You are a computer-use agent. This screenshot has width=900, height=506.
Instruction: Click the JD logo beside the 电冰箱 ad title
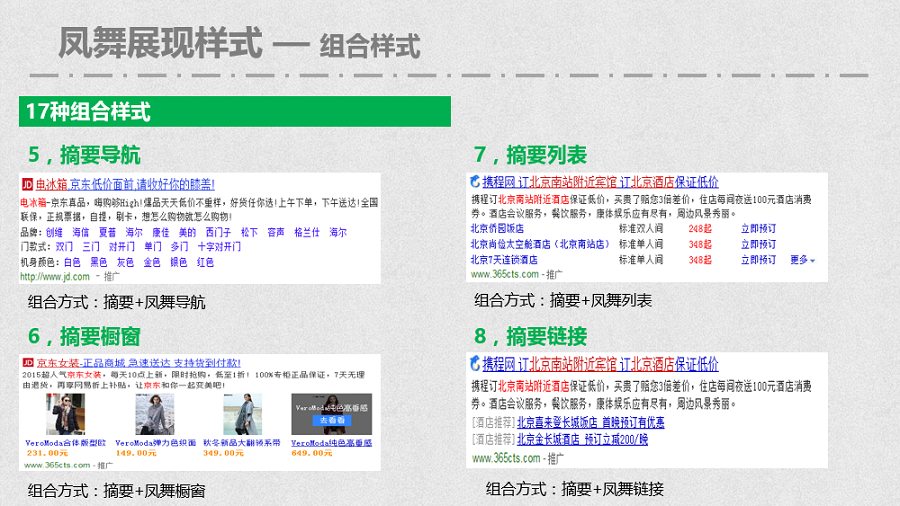coord(27,185)
